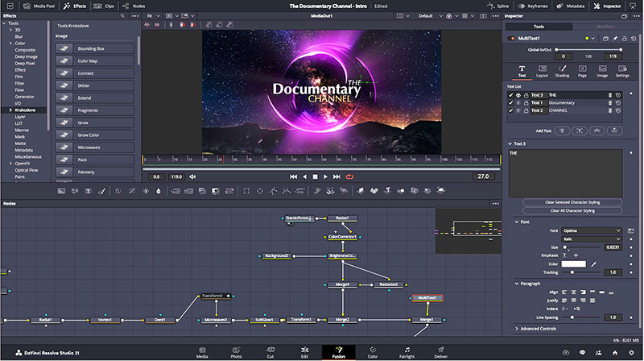This screenshot has width=644, height=361.
Task: Click the eyedropper next to Color
Action: 594,264
